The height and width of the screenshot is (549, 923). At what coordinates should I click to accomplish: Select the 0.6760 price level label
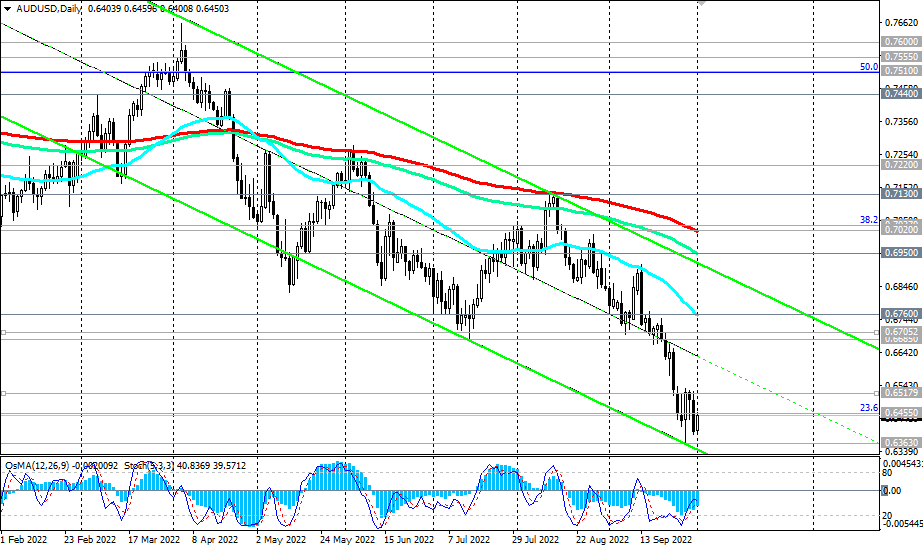[x=901, y=314]
